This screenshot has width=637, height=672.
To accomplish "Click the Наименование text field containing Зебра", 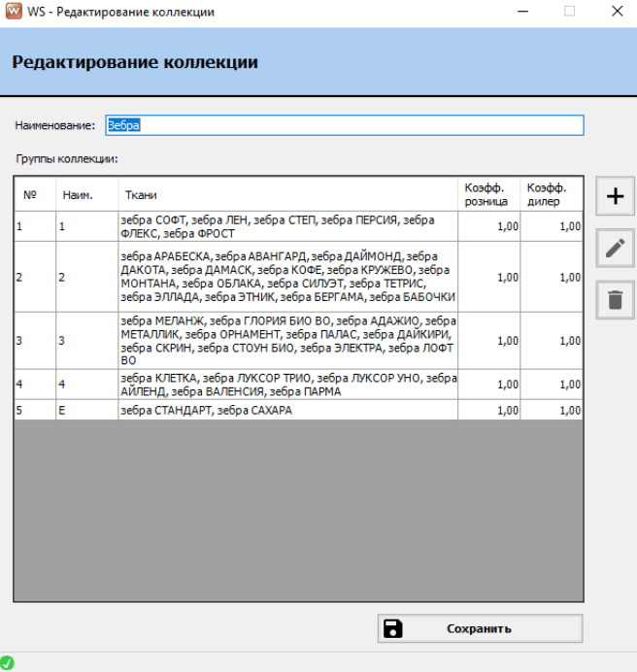I will (x=344, y=125).
